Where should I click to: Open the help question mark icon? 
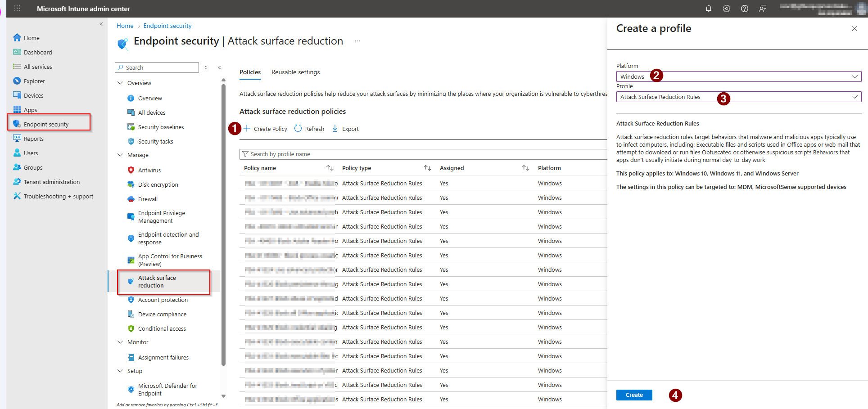745,9
